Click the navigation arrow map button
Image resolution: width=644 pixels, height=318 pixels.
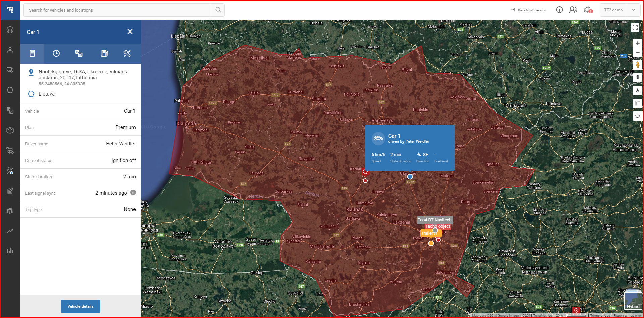pyautogui.click(x=638, y=90)
